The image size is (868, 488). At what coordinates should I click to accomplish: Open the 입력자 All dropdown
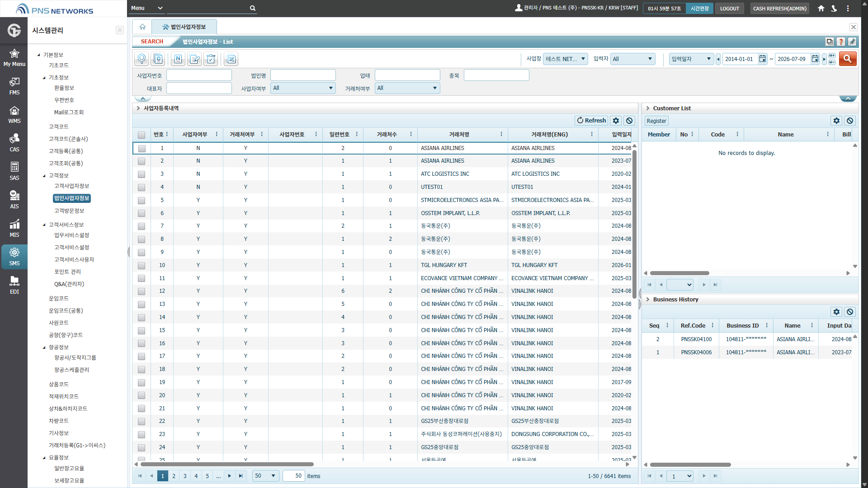[x=633, y=59]
